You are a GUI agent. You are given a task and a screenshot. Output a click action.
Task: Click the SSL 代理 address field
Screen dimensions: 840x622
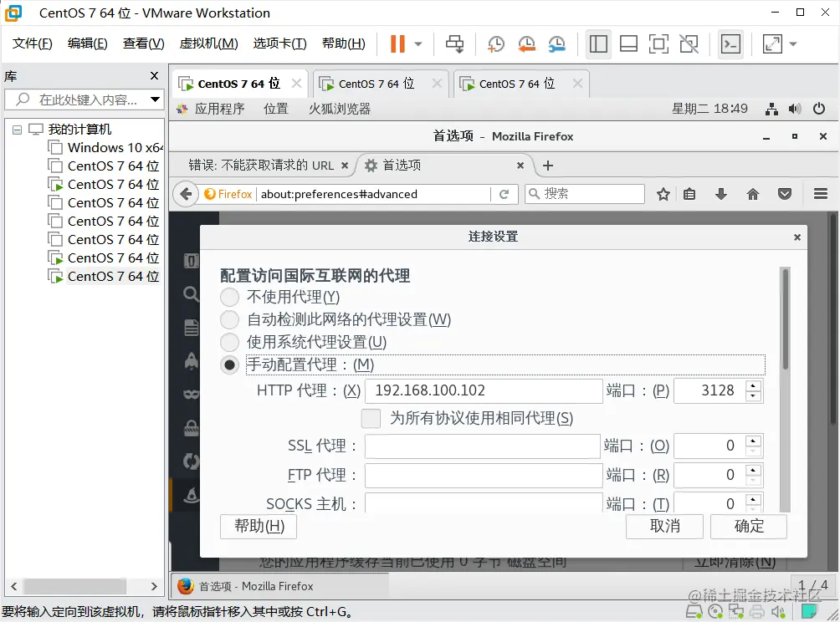click(x=482, y=446)
